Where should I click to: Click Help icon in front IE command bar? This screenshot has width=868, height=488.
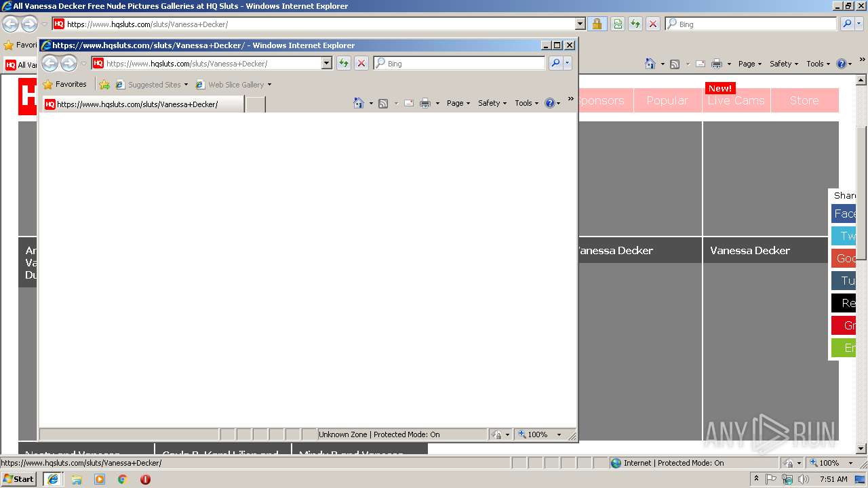[x=549, y=103]
